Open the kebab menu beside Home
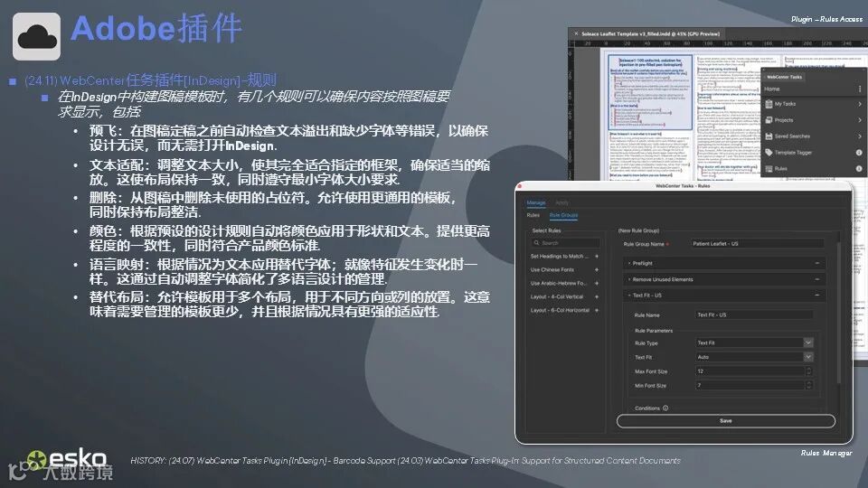This screenshot has height=488, width=868. pyautogui.click(x=860, y=89)
